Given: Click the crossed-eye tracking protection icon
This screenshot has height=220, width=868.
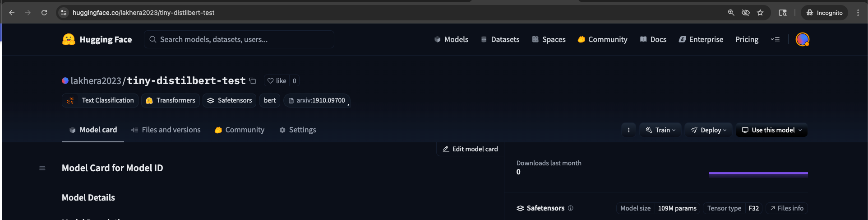Looking at the screenshot, I should point(746,13).
